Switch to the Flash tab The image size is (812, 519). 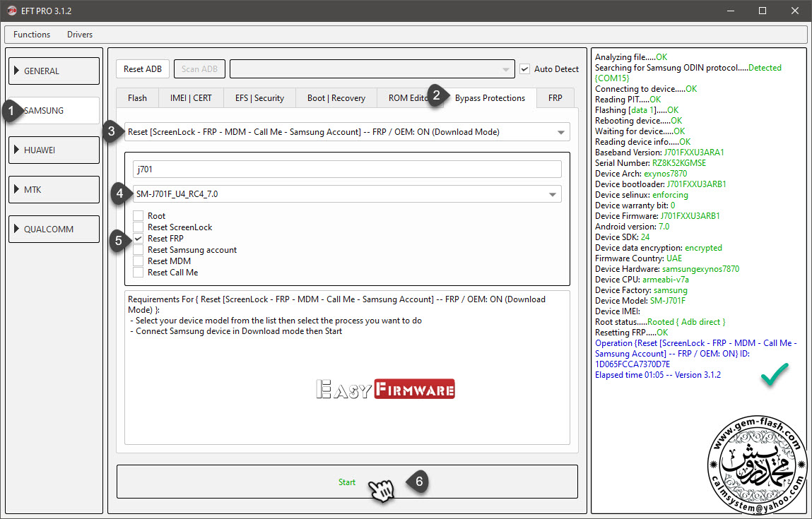pyautogui.click(x=137, y=97)
